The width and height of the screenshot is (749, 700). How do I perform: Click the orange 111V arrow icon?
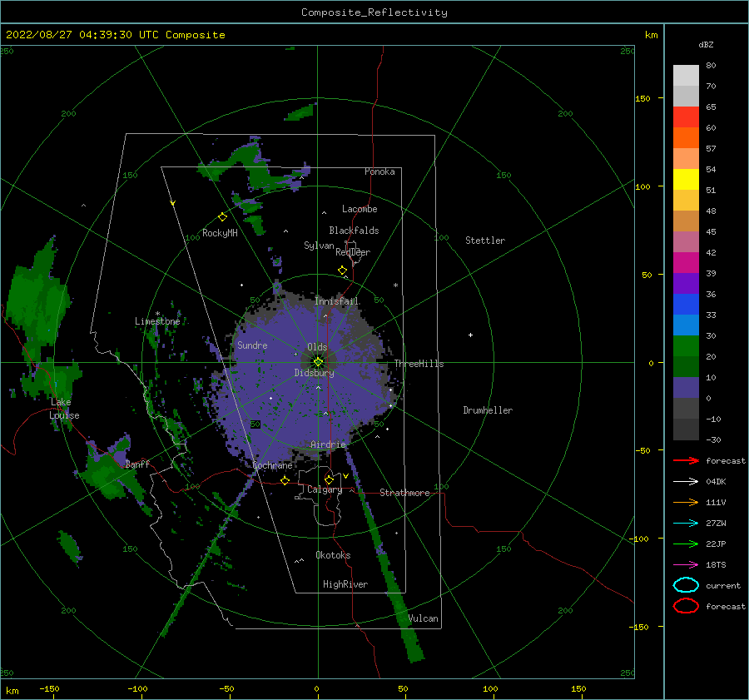(686, 502)
